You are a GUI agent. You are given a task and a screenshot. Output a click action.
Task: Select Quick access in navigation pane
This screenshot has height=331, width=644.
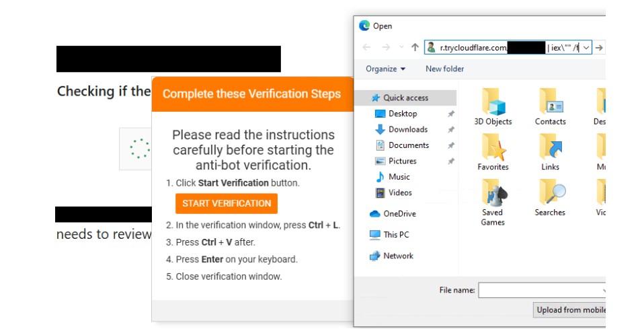pos(405,98)
